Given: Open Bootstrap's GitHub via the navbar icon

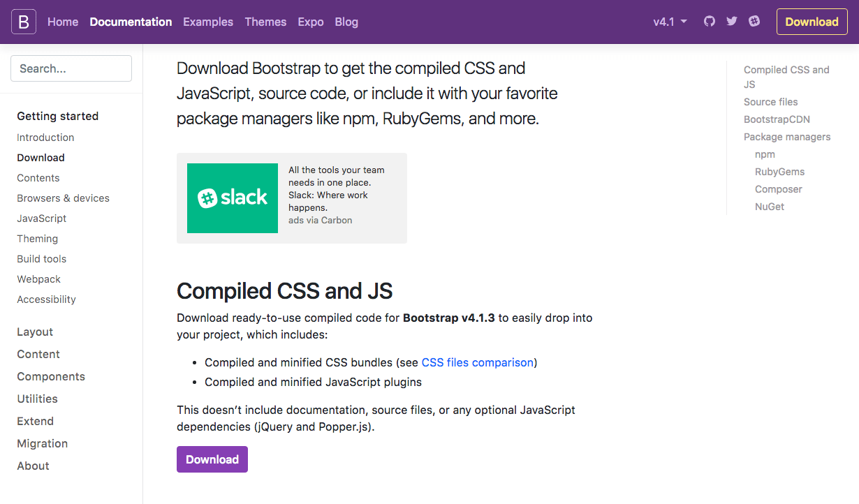Looking at the screenshot, I should (x=709, y=22).
